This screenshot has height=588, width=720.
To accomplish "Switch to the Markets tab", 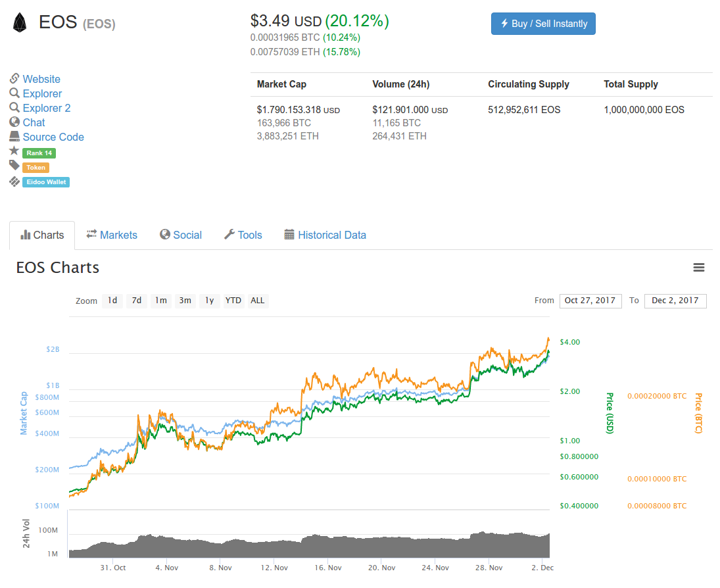I will click(x=112, y=235).
